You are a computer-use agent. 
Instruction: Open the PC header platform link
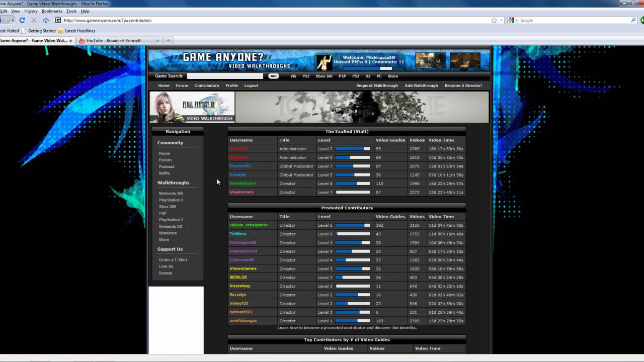379,76
